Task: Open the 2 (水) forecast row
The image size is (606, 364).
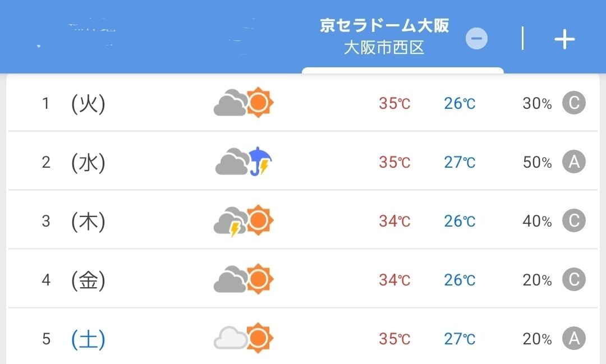Action: (303, 162)
